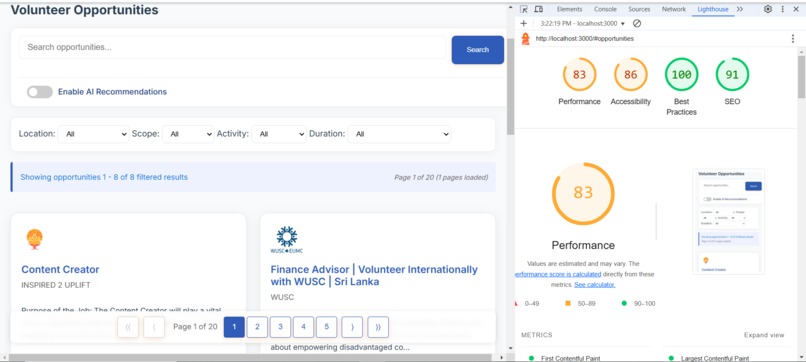Click the blue Search button
Image resolution: width=806 pixels, height=362 pixels.
coord(478,50)
